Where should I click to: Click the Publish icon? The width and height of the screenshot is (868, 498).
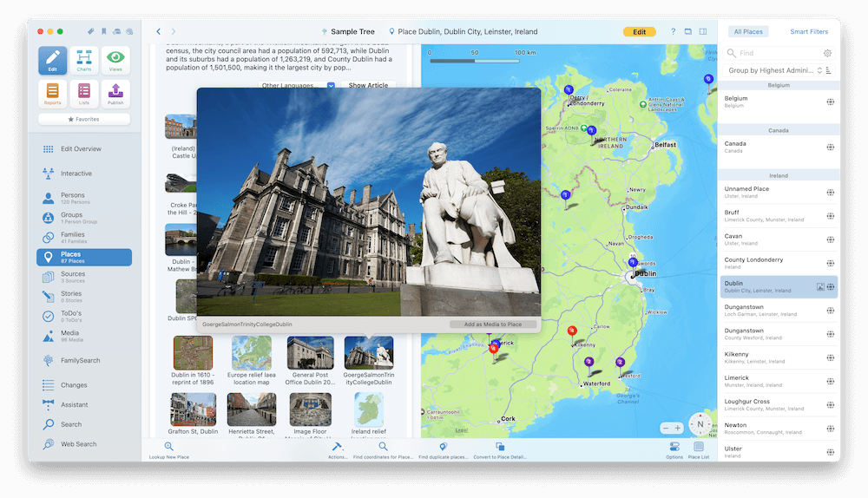(115, 93)
